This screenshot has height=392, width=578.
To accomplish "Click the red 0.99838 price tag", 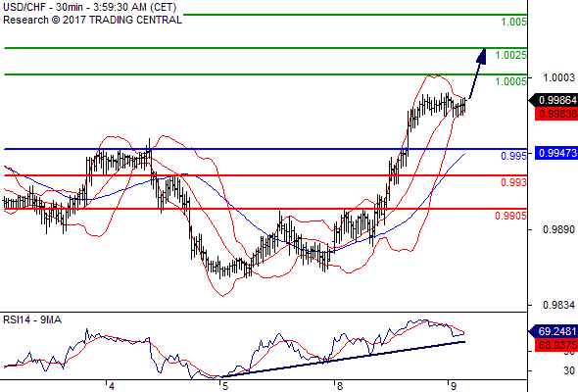I will tap(556, 114).
